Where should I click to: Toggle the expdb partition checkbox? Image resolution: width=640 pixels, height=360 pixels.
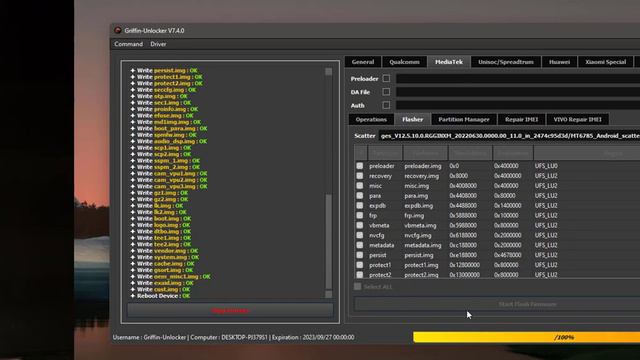[x=360, y=205]
